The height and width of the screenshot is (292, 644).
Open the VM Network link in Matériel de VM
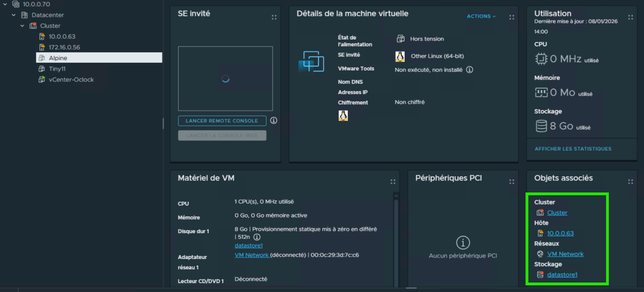[252, 255]
